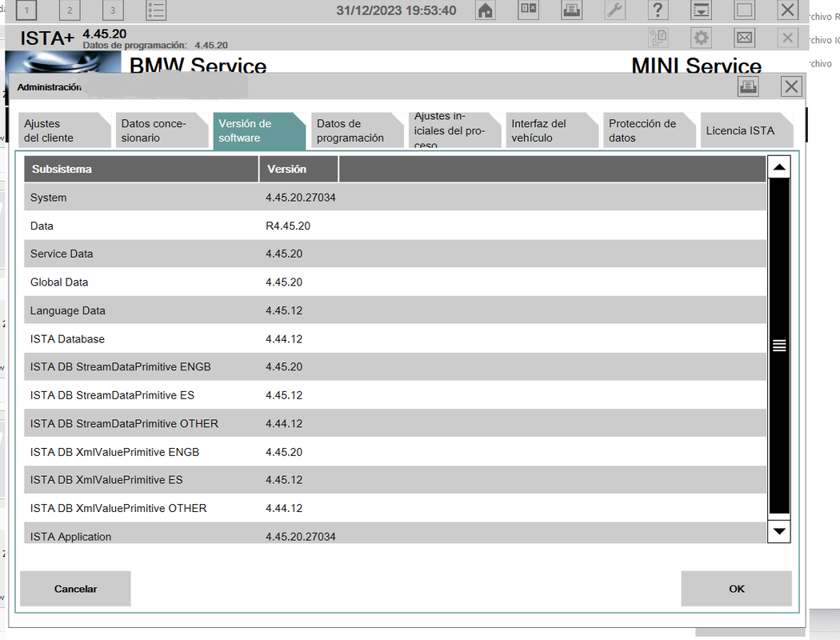Go to the ISTA home screen
This screenshot has height=640, width=840.
[x=486, y=10]
